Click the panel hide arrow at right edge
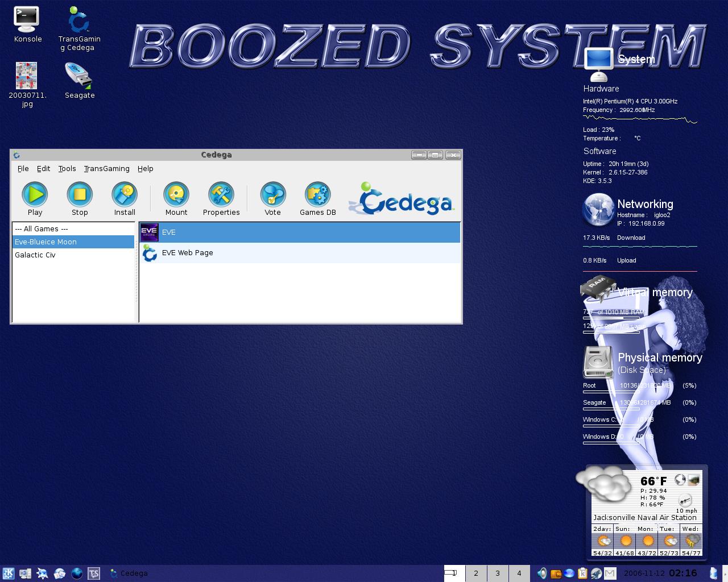Image resolution: width=728 pixels, height=582 pixels. tap(725, 573)
